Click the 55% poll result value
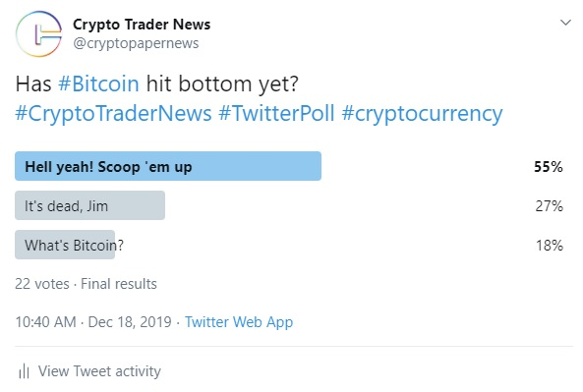 coord(549,167)
